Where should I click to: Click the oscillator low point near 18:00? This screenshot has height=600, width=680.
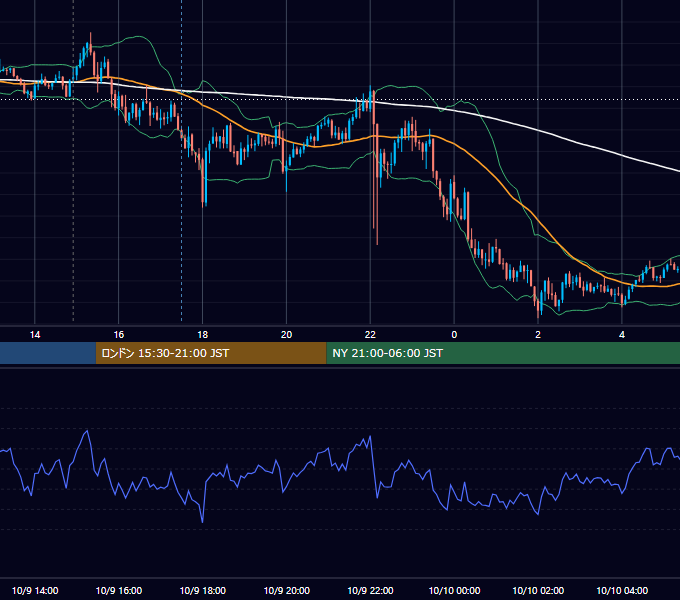coord(203,522)
